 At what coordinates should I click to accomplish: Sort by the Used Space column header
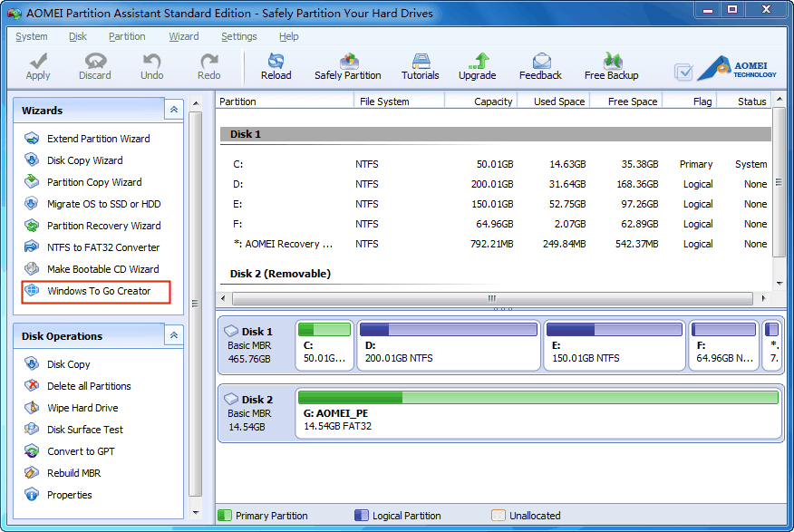[x=554, y=102]
